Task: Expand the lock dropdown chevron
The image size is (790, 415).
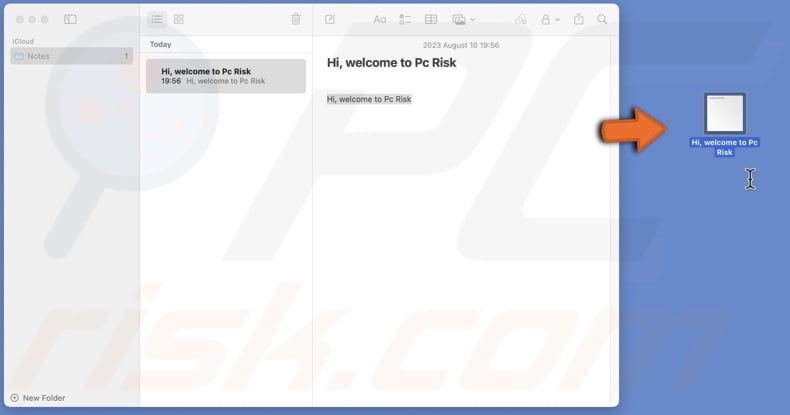Action: coord(557,20)
